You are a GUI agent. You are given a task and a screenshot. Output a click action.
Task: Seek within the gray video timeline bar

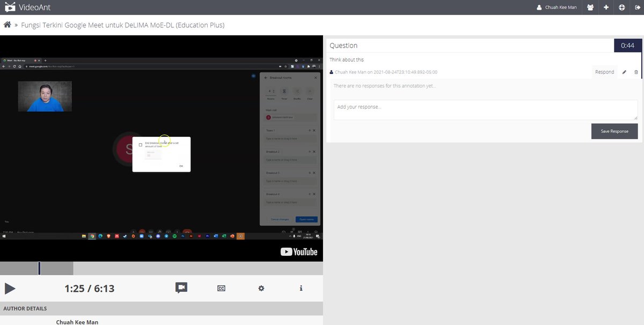162,268
